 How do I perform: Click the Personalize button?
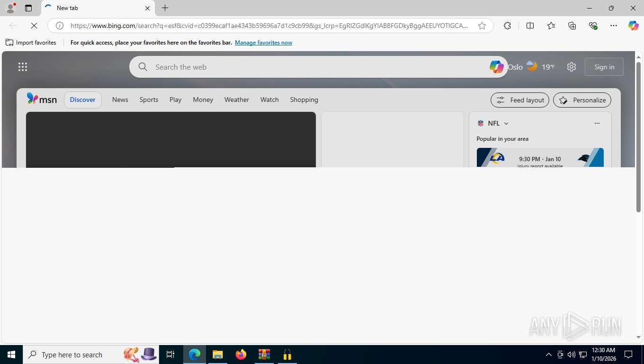click(582, 100)
